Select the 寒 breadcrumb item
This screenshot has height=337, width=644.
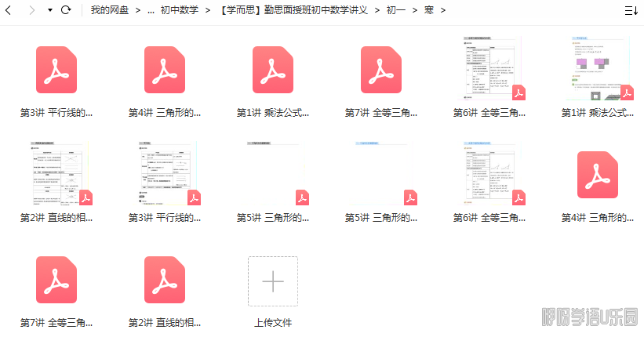point(429,10)
